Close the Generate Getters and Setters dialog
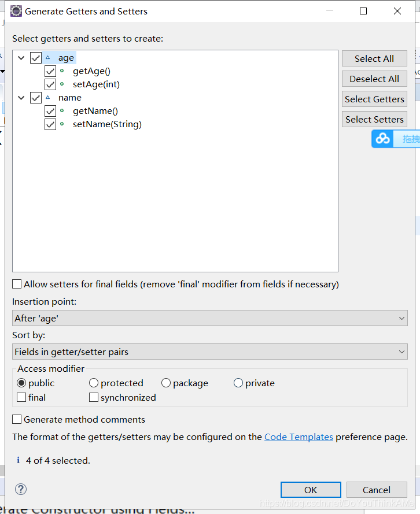Viewport: 420px width, 514px height. (397, 11)
